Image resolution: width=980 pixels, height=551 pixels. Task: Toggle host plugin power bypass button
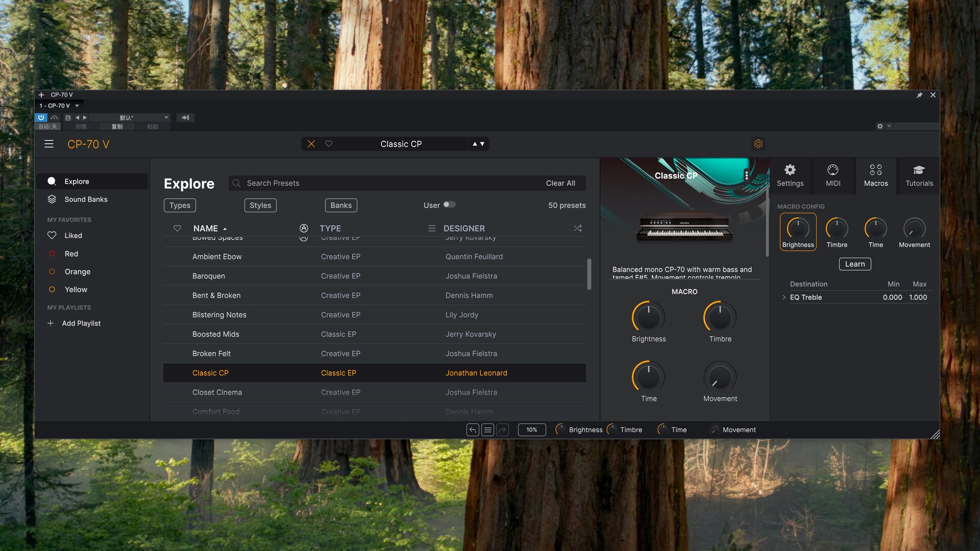(x=41, y=118)
